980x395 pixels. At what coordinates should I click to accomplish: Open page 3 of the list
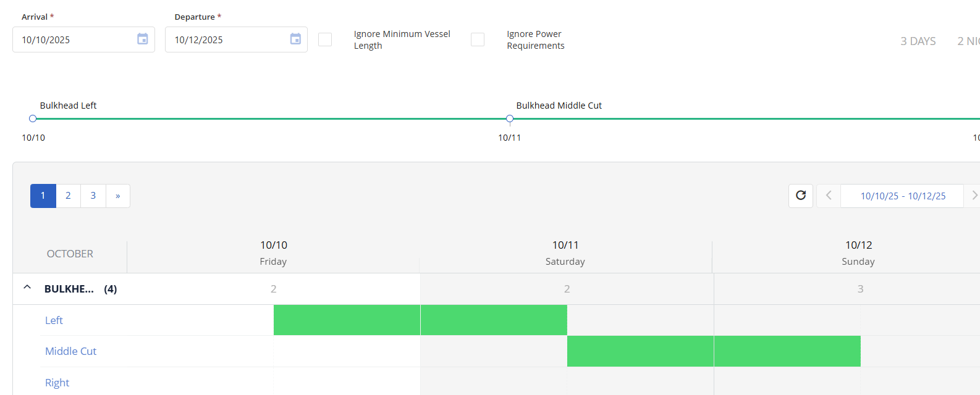(93, 196)
